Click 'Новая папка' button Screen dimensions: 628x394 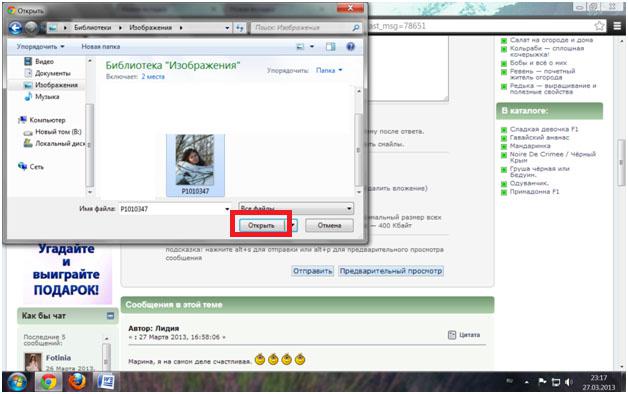(101, 47)
